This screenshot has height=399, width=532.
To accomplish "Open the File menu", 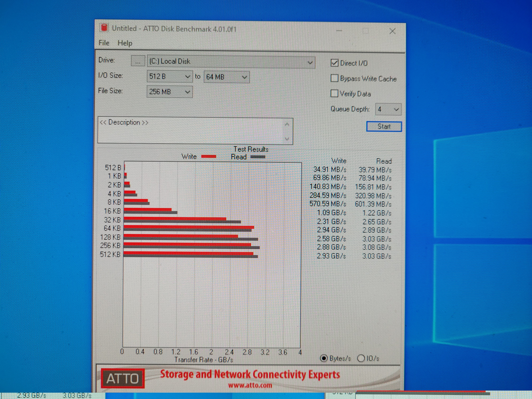I will pos(104,43).
